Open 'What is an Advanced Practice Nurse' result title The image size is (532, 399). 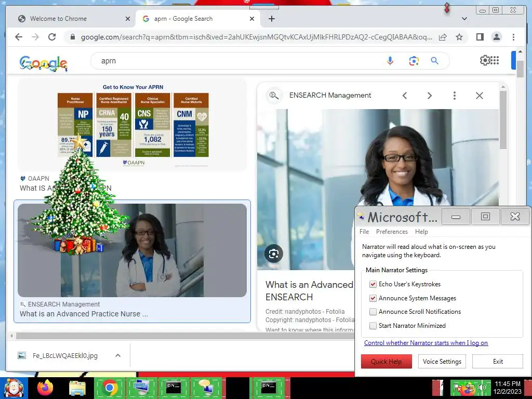click(84, 314)
